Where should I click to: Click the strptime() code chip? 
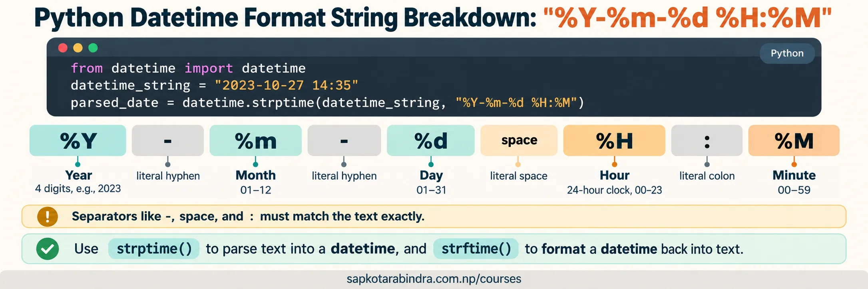154,249
